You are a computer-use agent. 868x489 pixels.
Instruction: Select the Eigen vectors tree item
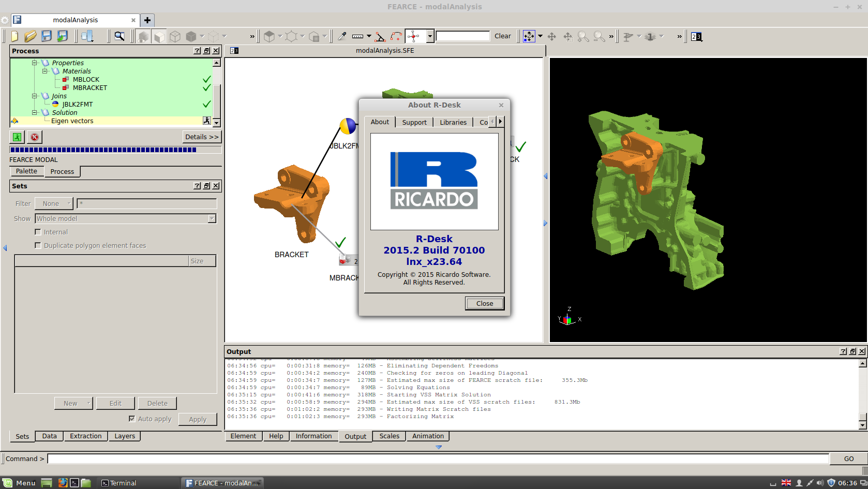(x=72, y=121)
